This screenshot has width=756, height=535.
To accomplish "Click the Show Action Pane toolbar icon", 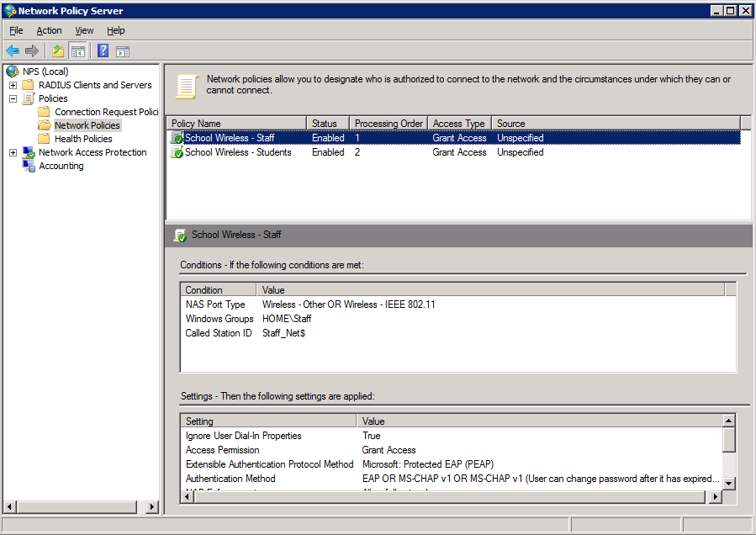I will [x=122, y=50].
